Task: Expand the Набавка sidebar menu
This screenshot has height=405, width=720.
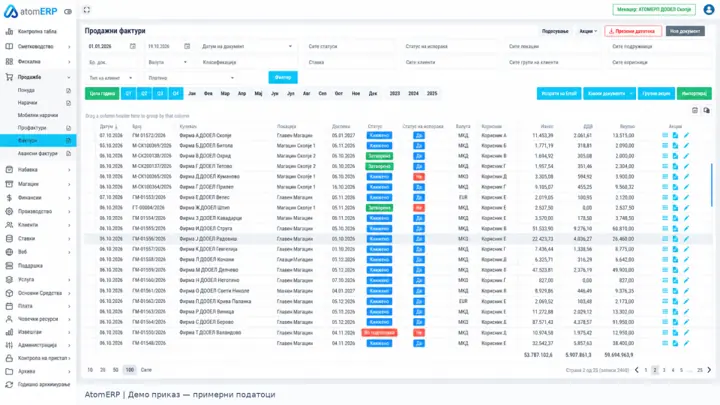Action: (69, 170)
